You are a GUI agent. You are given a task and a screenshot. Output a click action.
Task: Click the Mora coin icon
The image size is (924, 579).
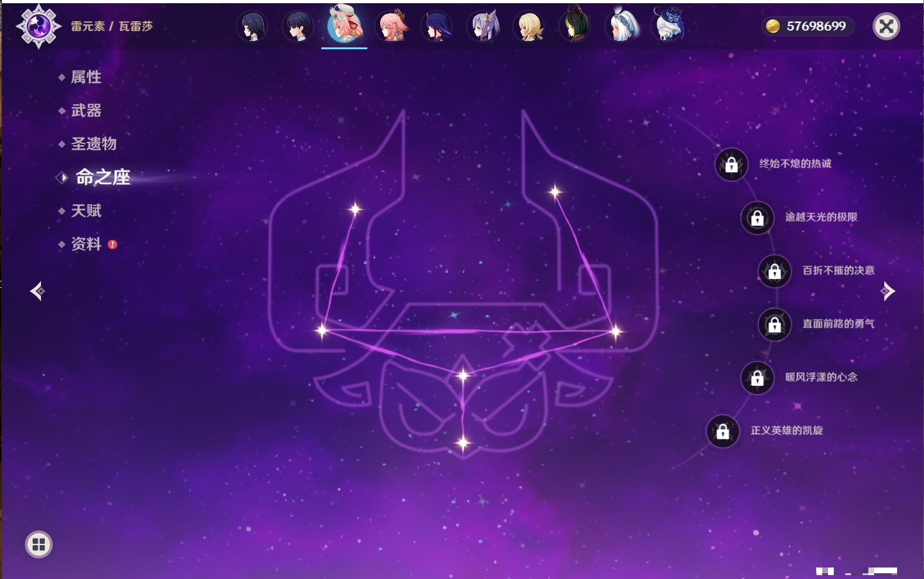pos(773,26)
